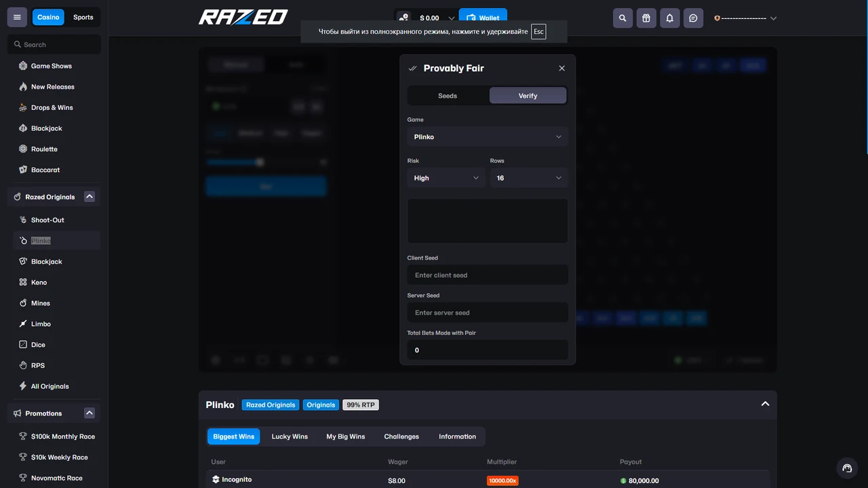Open RPS original game
The image size is (868, 488).
pos(38,366)
